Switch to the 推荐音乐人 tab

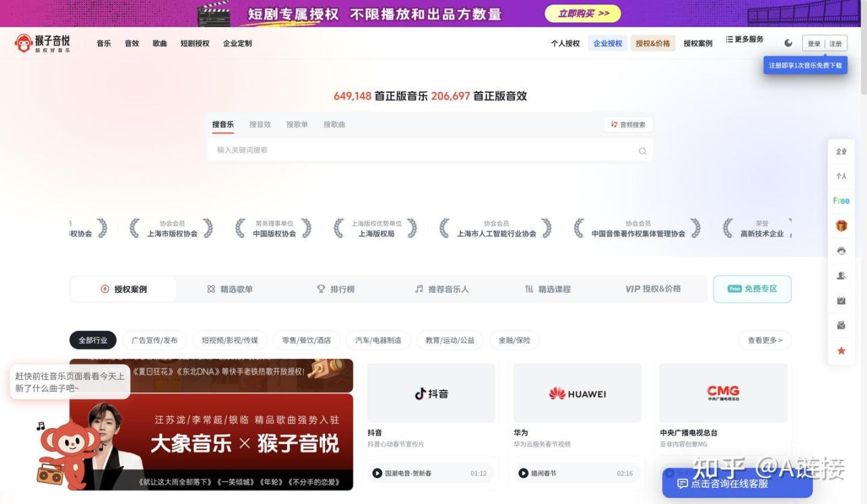pos(442,289)
